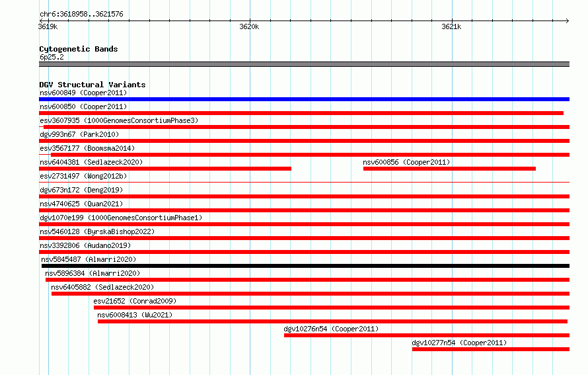Screen dimensions: 588x375
Task: Select the red nsv6405882 variant bar
Action: [x=311, y=294]
